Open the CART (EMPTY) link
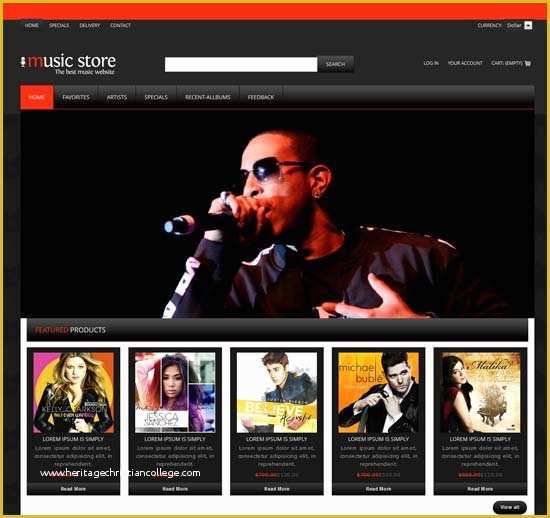Image resolution: width=550 pixels, height=518 pixels. point(507,63)
